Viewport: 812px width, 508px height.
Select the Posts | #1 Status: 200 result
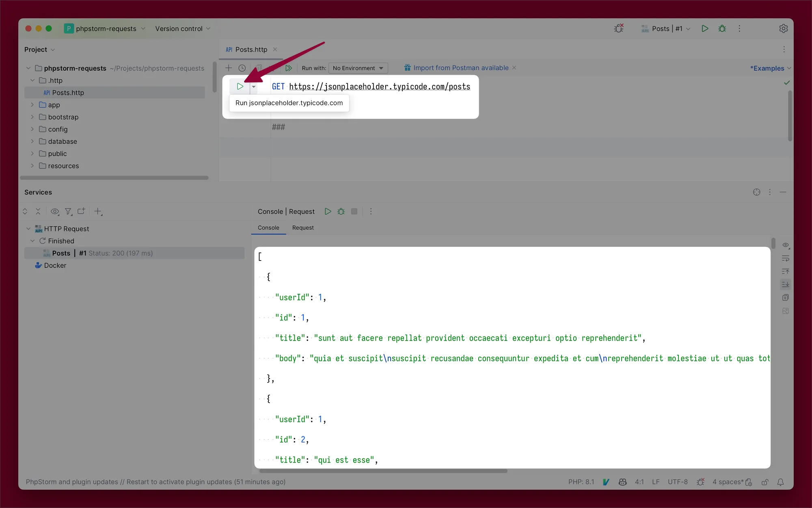point(134,253)
